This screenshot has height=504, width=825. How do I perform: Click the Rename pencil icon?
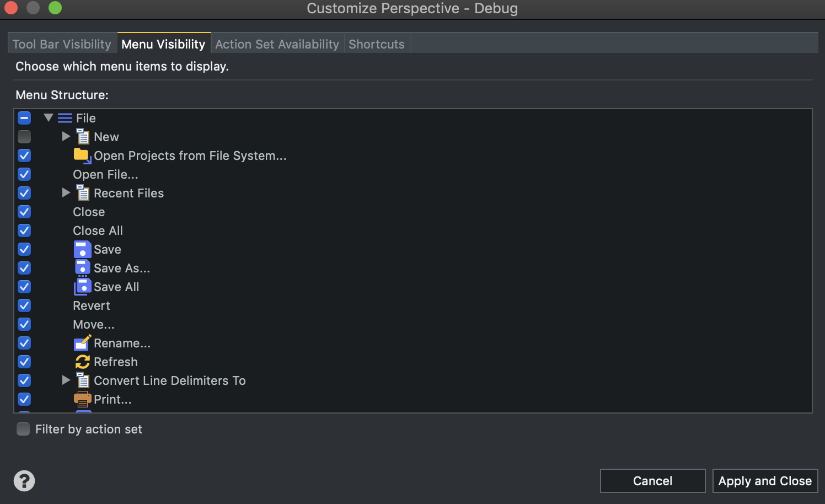tap(82, 343)
